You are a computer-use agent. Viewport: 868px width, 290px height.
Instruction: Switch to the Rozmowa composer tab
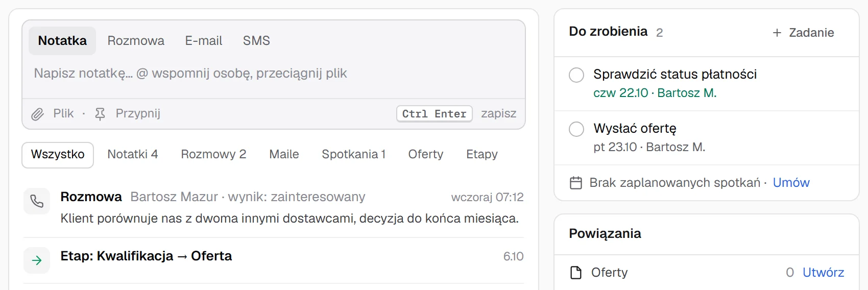point(136,41)
